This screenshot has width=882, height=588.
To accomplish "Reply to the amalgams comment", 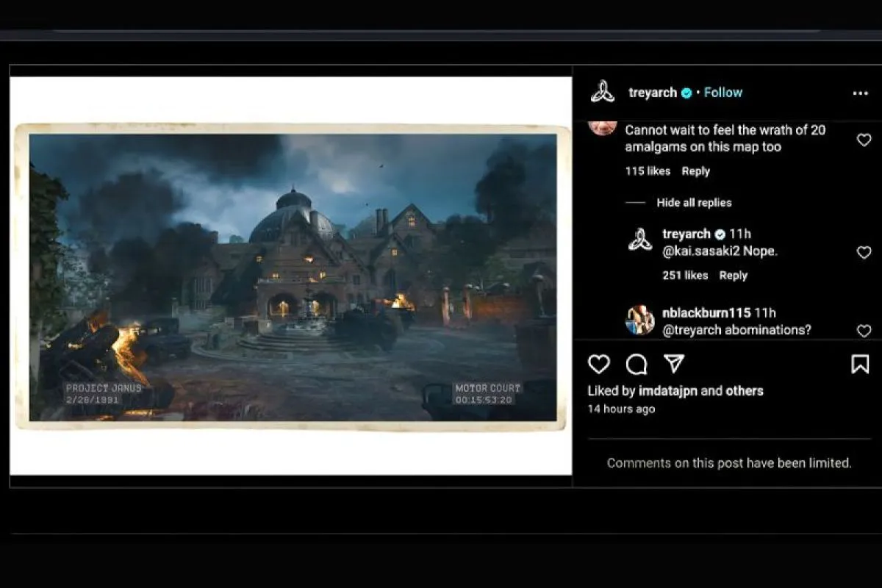I will pyautogui.click(x=695, y=171).
